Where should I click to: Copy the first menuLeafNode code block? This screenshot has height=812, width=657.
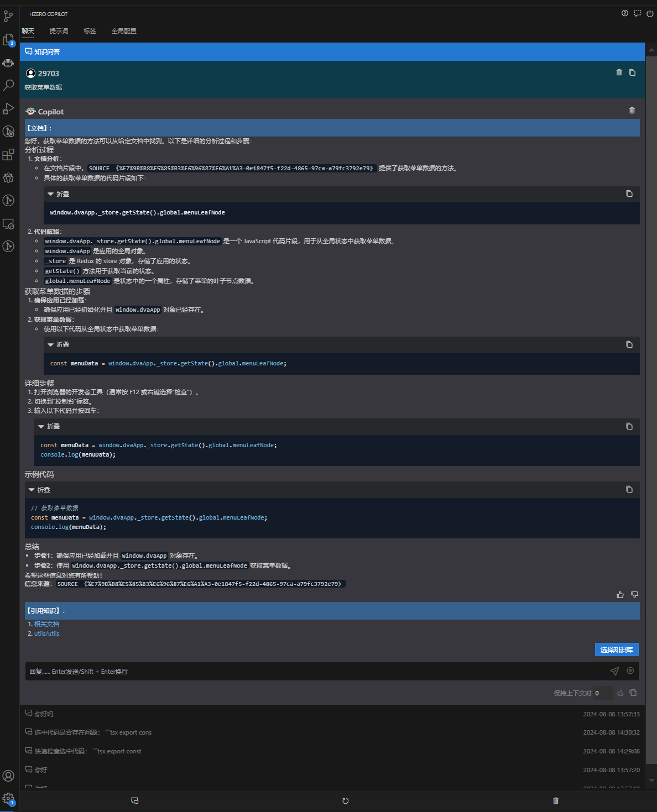click(629, 193)
